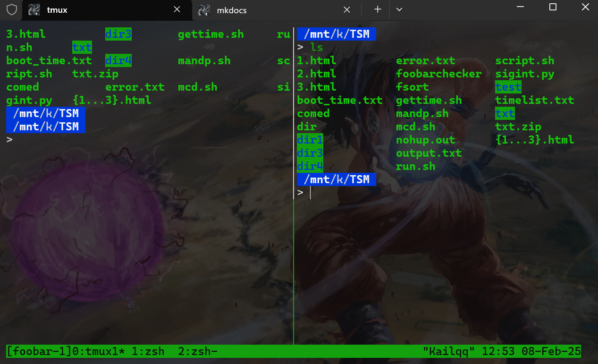Click the highlighted test directory in right pane
Screen dimensions: 598x364
click(508, 87)
